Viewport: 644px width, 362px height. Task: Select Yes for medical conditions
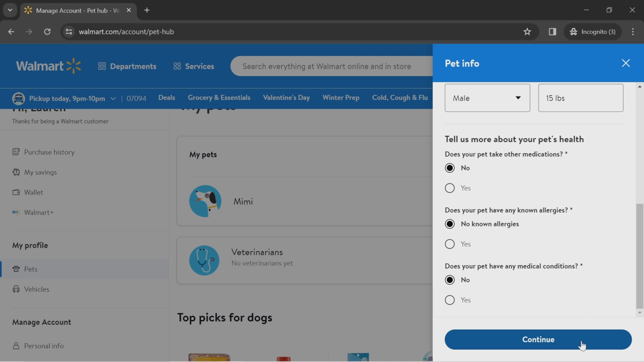[x=449, y=300]
